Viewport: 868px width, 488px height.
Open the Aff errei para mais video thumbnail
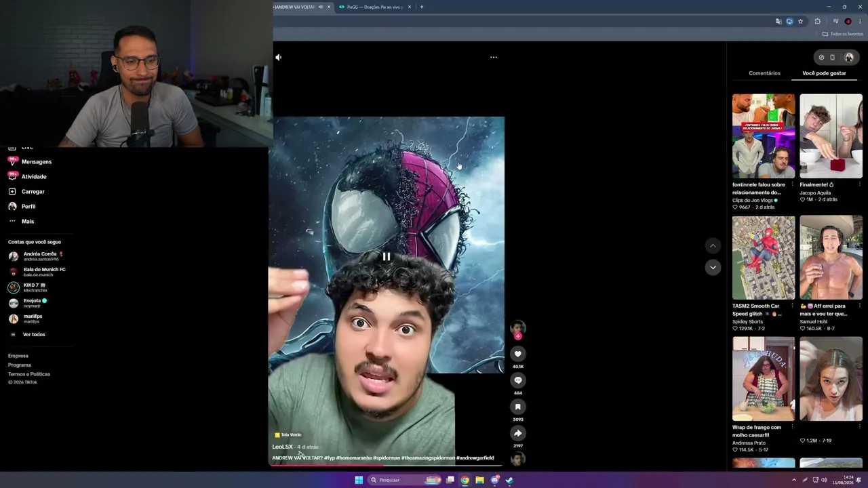pyautogui.click(x=831, y=258)
